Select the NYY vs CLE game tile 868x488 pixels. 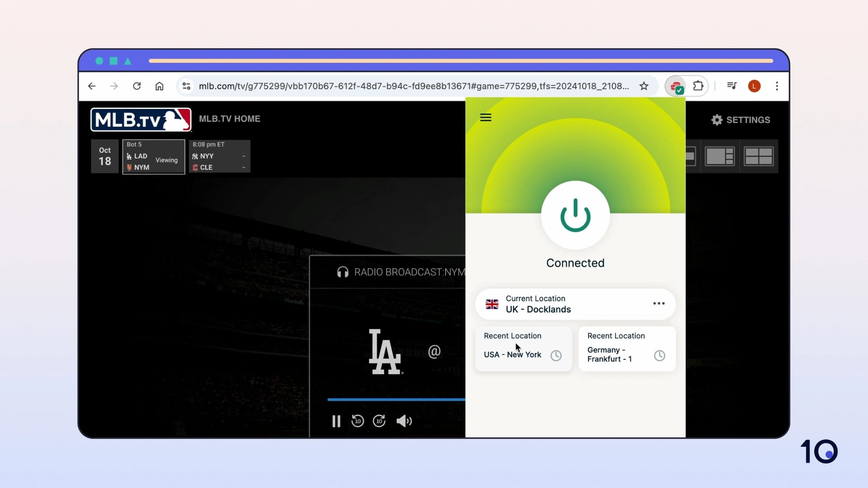[219, 156]
